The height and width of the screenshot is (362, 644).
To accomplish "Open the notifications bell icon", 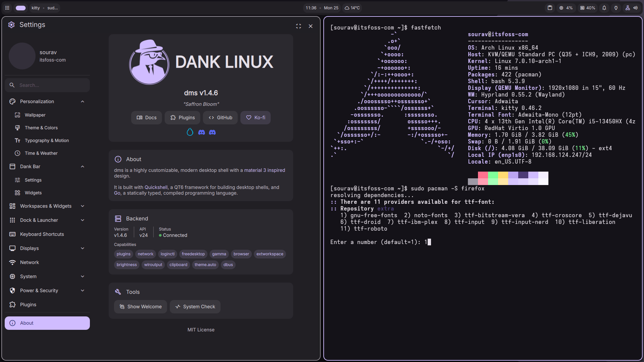I will point(604,8).
